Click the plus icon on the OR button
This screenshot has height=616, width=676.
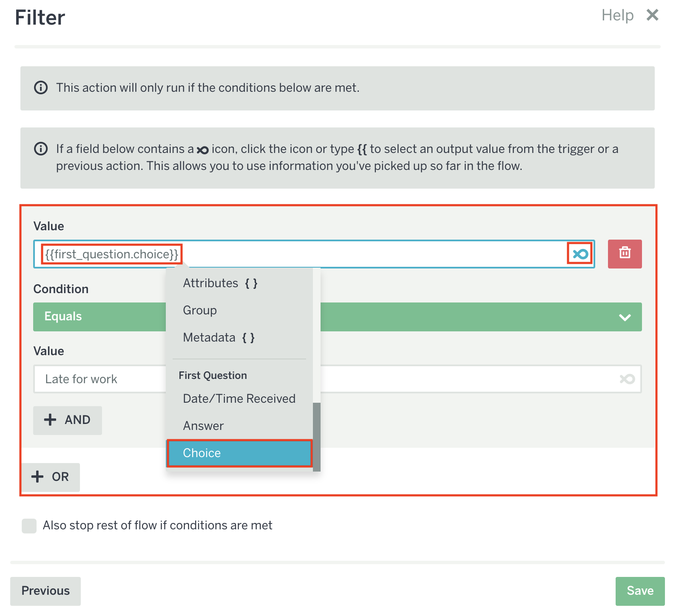37,477
